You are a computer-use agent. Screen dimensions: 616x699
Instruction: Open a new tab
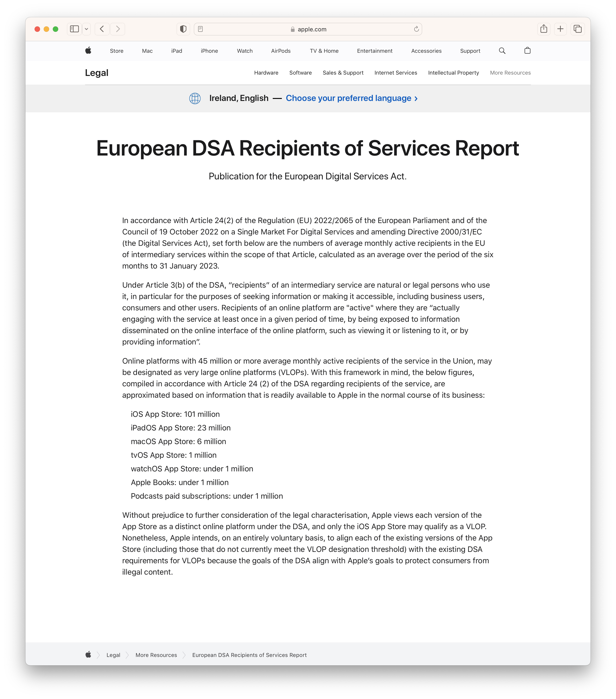pos(560,29)
